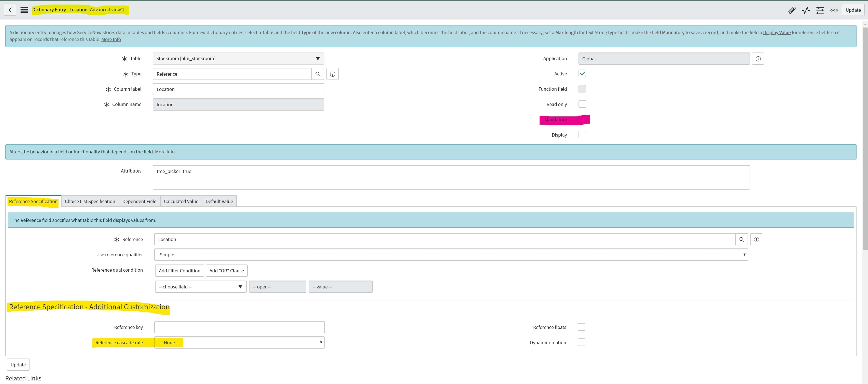The image size is (868, 384).
Task: Click the Type field lookup magnifier
Action: [318, 74]
